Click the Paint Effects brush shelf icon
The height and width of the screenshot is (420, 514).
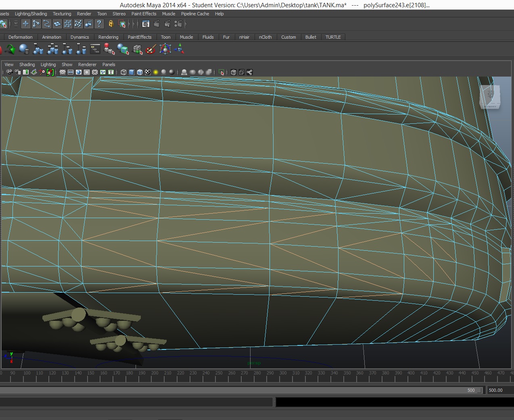(x=151, y=50)
